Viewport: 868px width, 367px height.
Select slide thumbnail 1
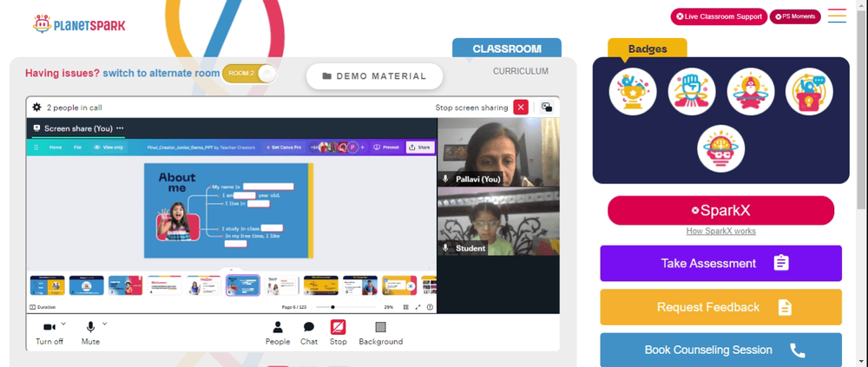pos(47,285)
